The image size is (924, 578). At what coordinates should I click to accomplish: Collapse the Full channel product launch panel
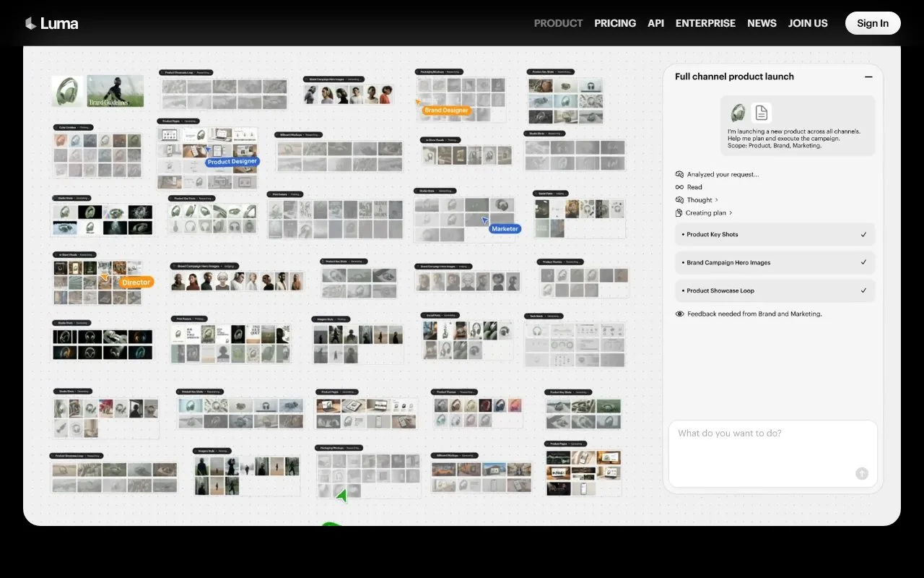(868, 77)
